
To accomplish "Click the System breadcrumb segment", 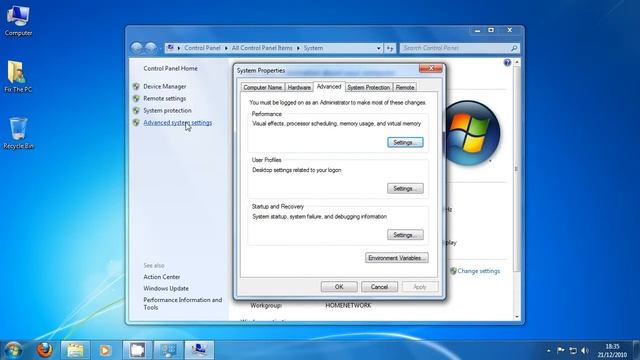I will click(x=313, y=48).
